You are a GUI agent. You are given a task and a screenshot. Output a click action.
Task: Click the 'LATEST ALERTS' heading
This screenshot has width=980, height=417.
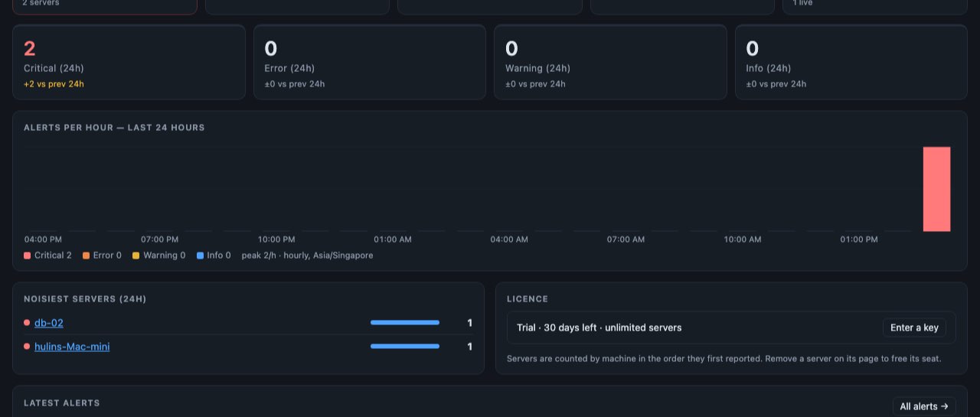[62, 403]
